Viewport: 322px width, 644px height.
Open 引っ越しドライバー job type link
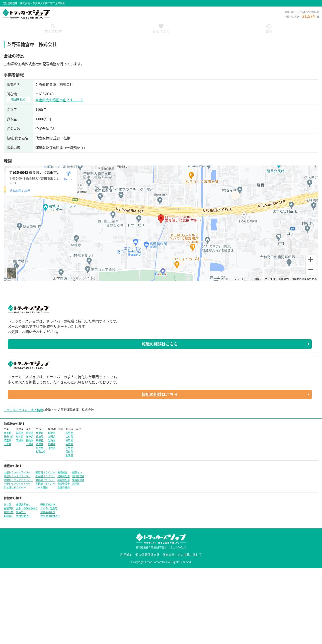point(15,488)
